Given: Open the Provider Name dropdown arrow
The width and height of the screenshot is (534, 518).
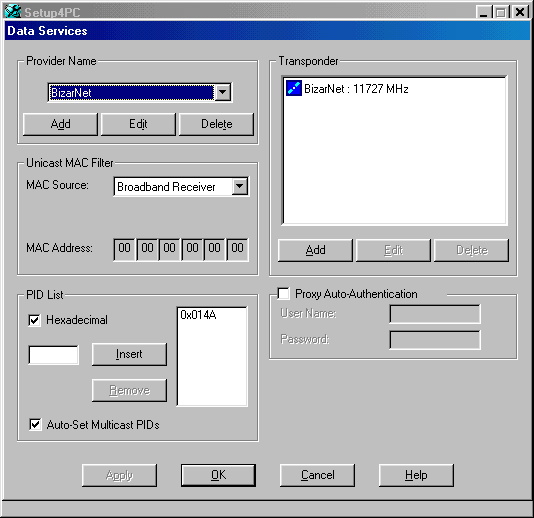Looking at the screenshot, I should [x=223, y=92].
